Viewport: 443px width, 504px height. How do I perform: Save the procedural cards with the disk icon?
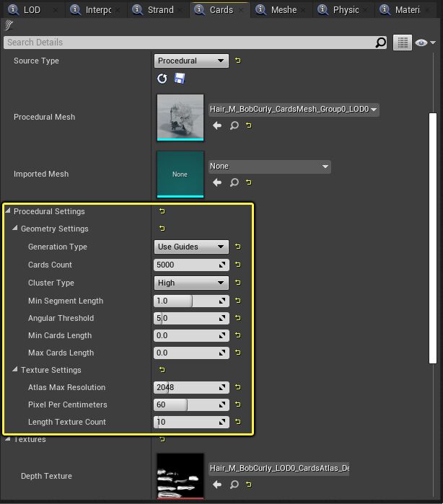point(180,79)
